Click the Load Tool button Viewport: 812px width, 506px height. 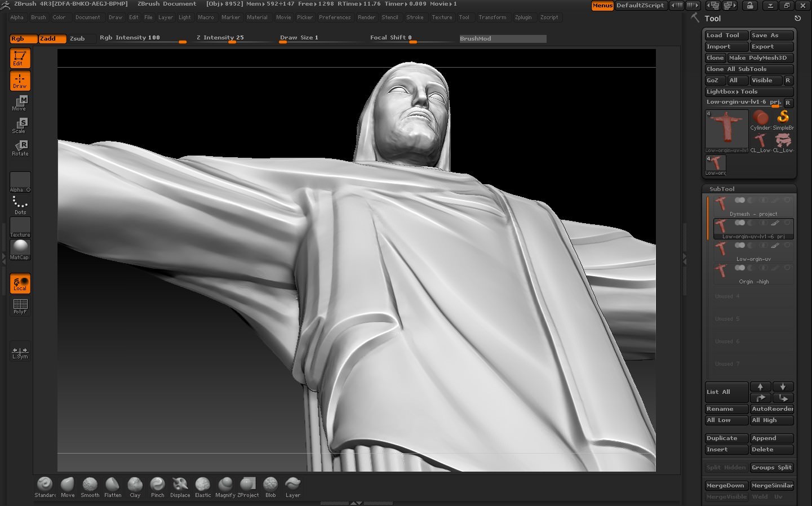pos(726,35)
